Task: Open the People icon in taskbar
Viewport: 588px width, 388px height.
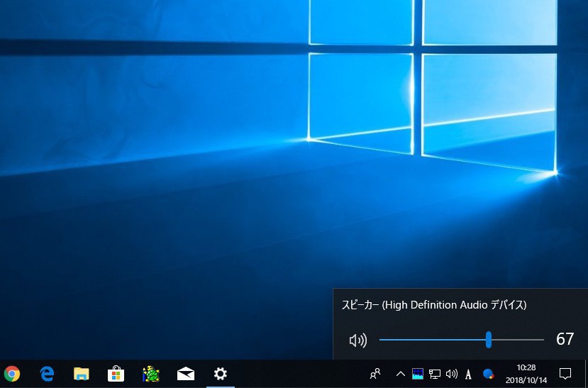Action: click(x=375, y=374)
